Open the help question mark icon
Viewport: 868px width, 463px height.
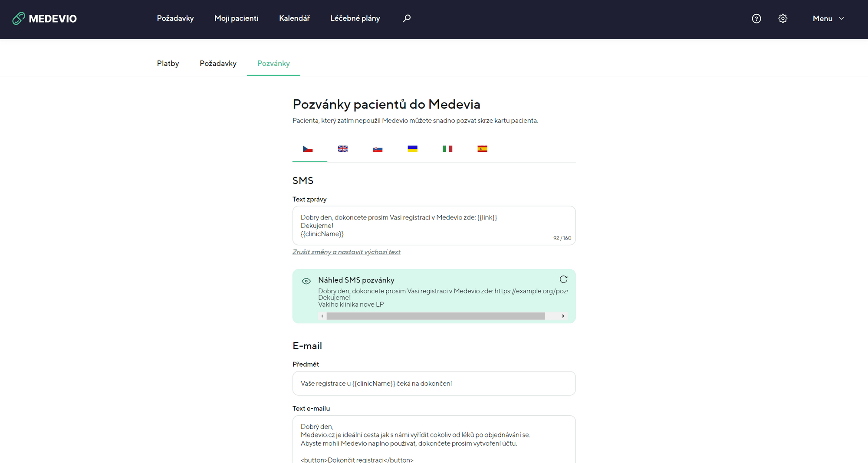pos(756,18)
